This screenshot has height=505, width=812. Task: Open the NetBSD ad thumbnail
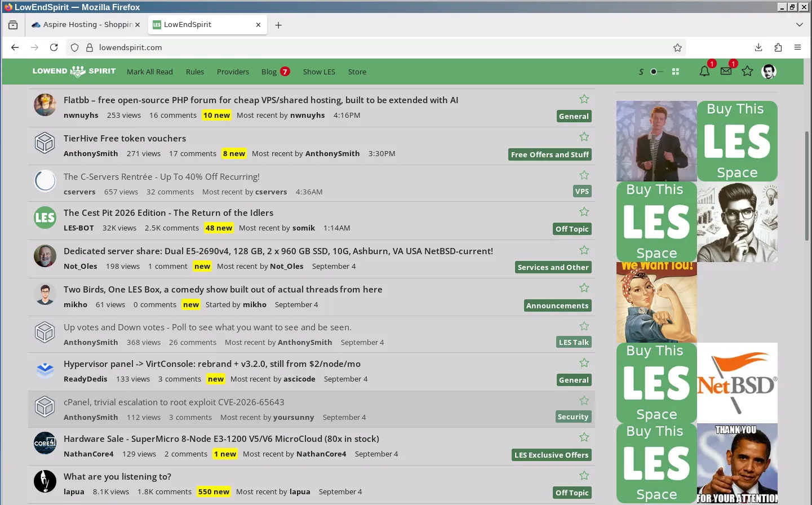tap(737, 383)
